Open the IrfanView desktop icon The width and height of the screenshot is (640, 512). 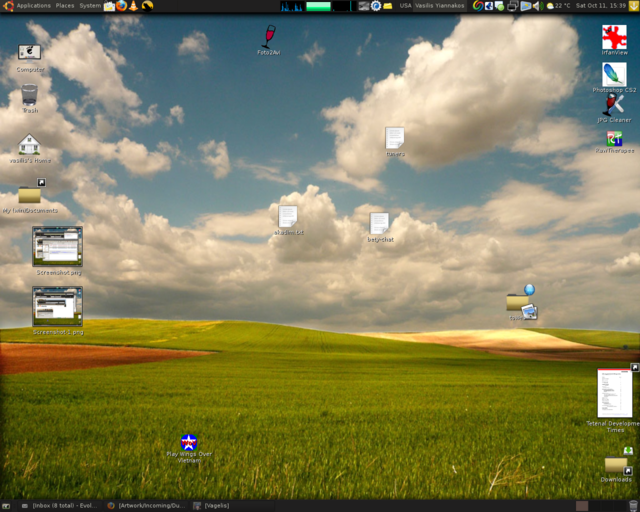[x=614, y=38]
